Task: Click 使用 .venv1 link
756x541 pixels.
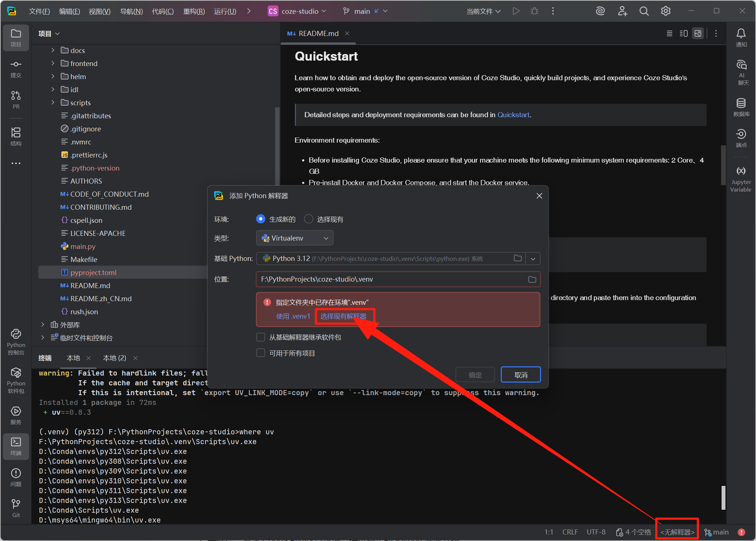Action: (293, 316)
